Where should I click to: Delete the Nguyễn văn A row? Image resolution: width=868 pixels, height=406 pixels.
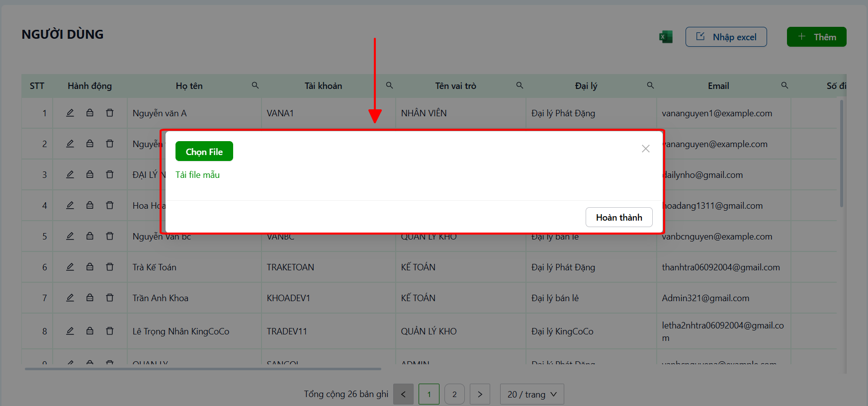point(110,113)
